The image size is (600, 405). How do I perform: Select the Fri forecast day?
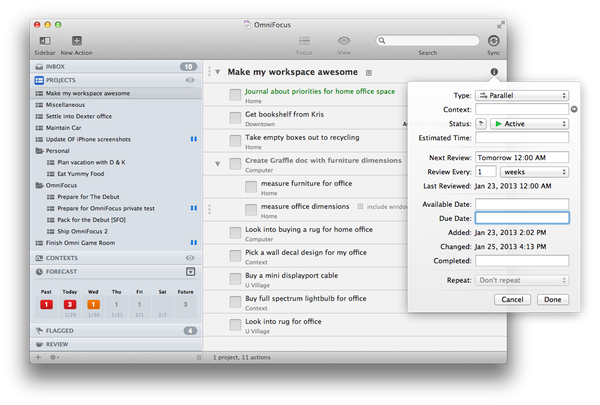(139, 304)
